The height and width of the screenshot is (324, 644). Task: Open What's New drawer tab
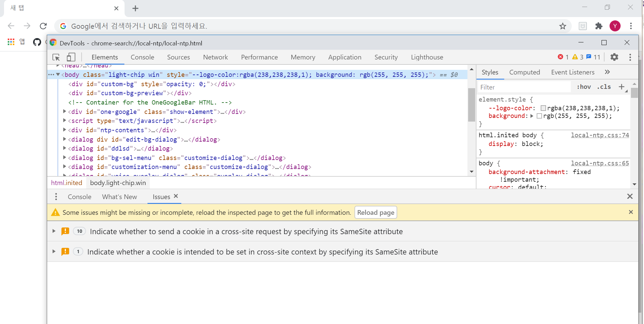point(120,197)
